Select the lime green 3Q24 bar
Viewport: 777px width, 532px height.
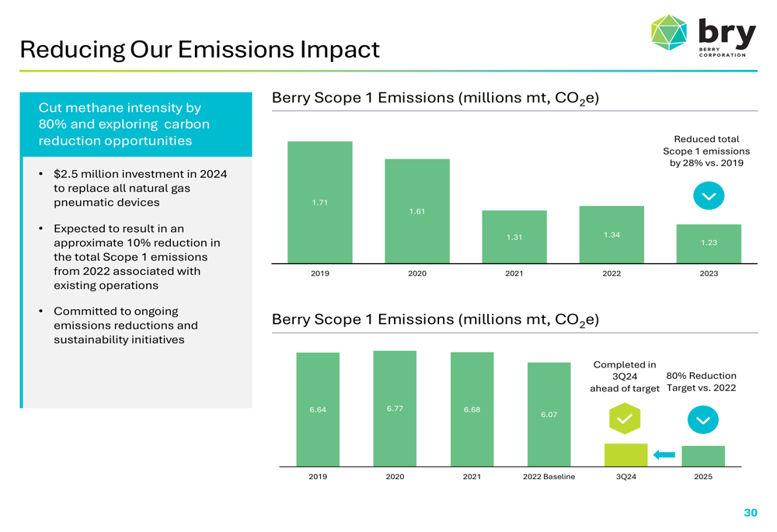point(625,455)
